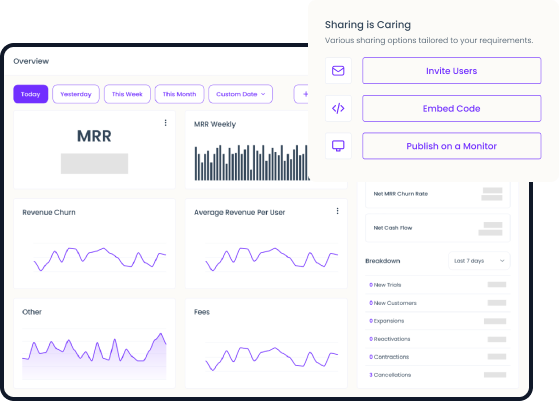This screenshot has width=559, height=401.
Task: Open Average Revenue Per User options menu
Action: pos(337,211)
